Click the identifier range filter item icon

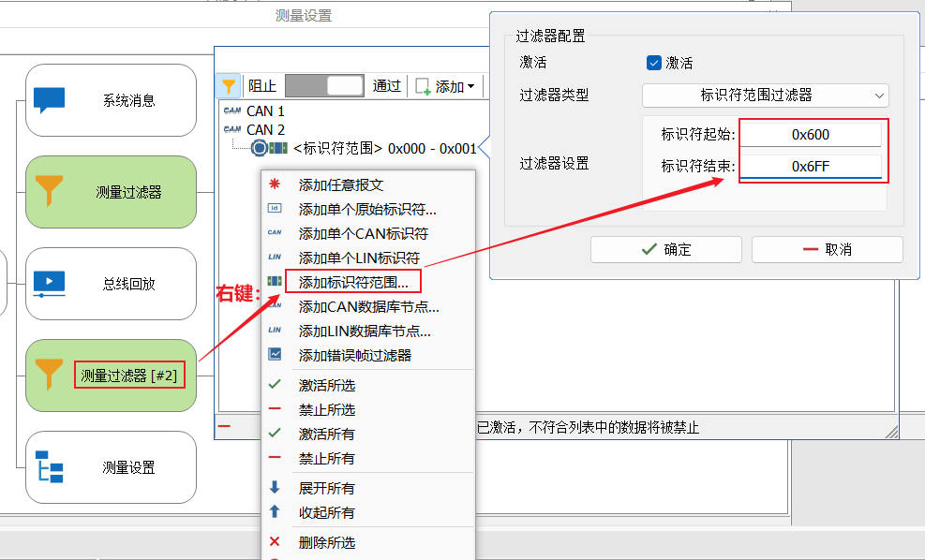click(x=278, y=148)
